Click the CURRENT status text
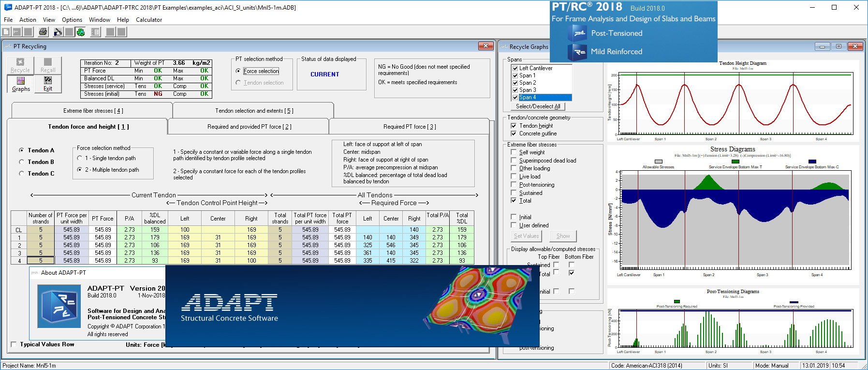868x370 pixels. (x=324, y=74)
